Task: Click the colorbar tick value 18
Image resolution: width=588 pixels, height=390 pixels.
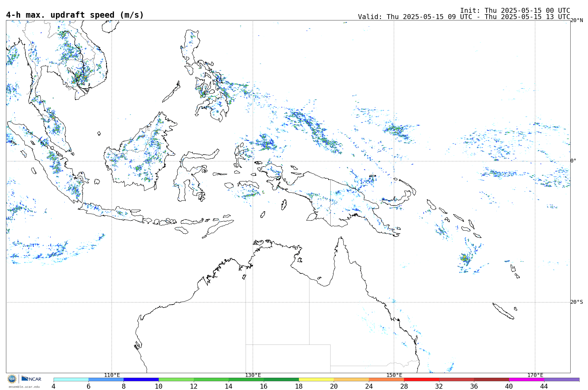Action: (x=299, y=386)
